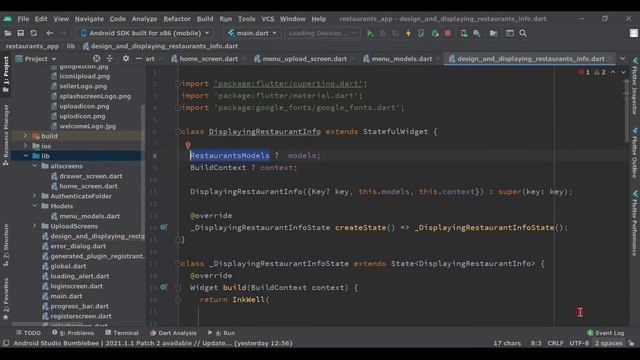
Task: Click the yellow warning count indicator
Action: (600, 72)
